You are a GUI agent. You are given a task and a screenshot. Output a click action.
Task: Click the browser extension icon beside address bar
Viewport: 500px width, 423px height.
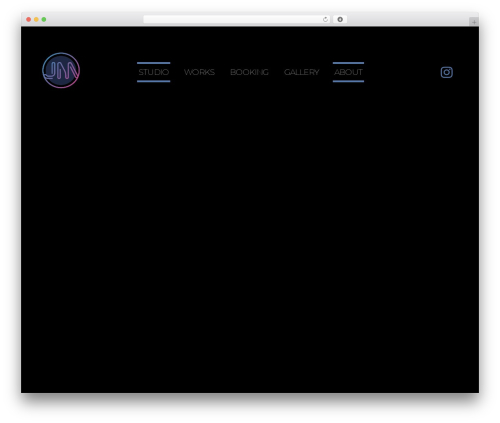coord(340,19)
